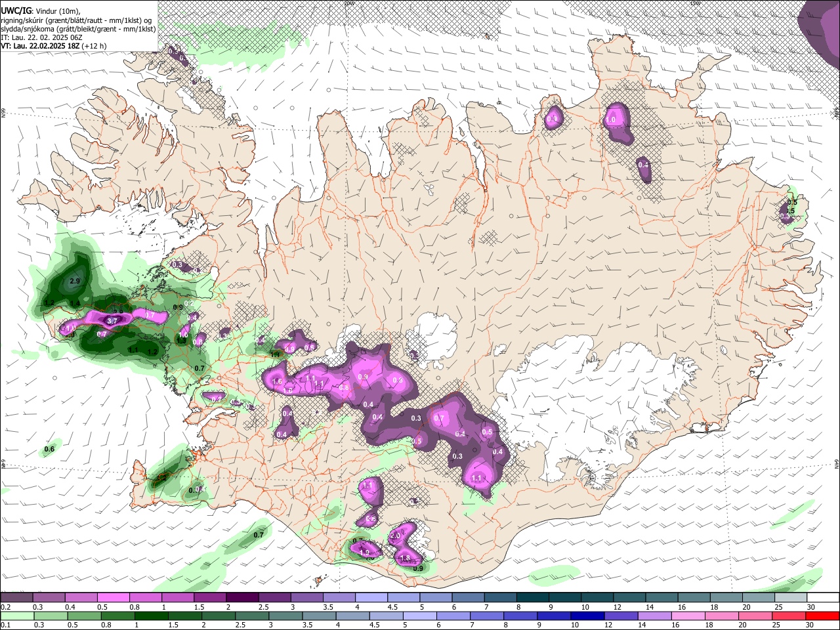Viewport: 840px width, 630px height.
Task: Pick rain legend swatch between 0.1 and 0.3
Action: pos(16,616)
